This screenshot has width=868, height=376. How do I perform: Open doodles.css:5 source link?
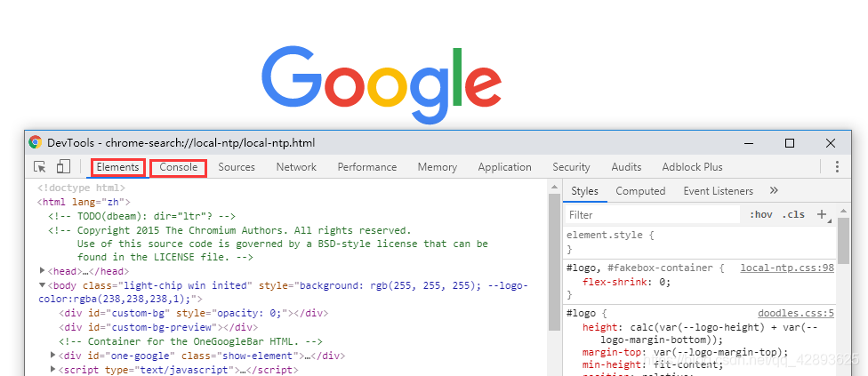click(796, 313)
